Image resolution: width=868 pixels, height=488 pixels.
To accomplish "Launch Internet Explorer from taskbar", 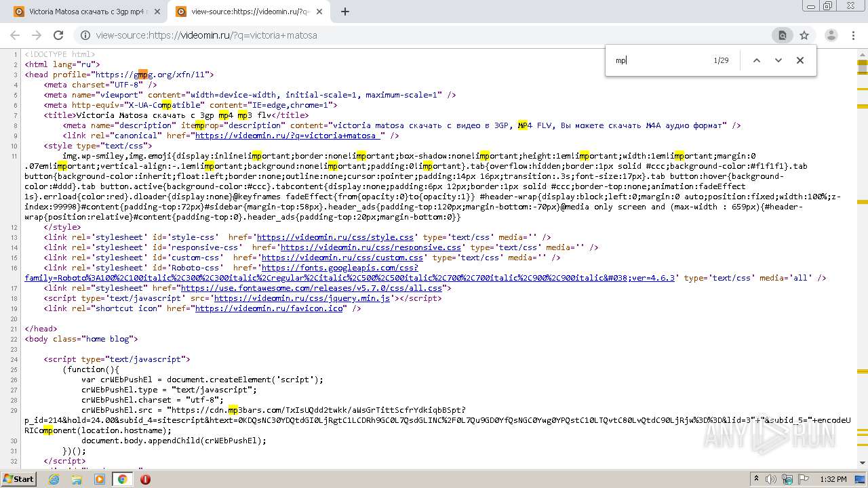I will (54, 479).
